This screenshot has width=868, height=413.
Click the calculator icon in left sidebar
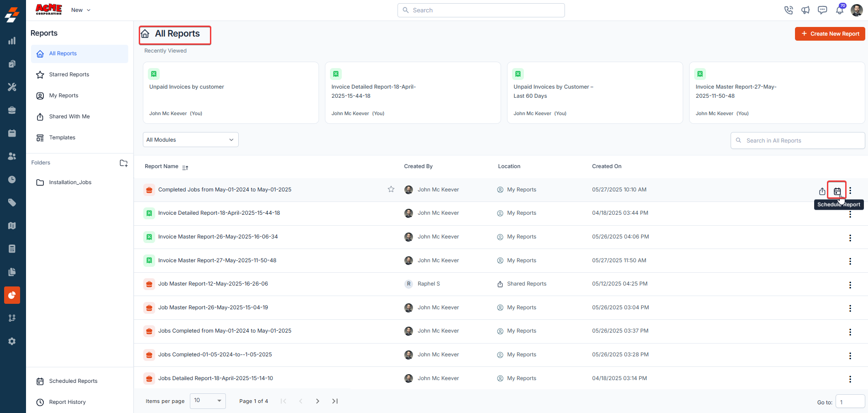12,249
